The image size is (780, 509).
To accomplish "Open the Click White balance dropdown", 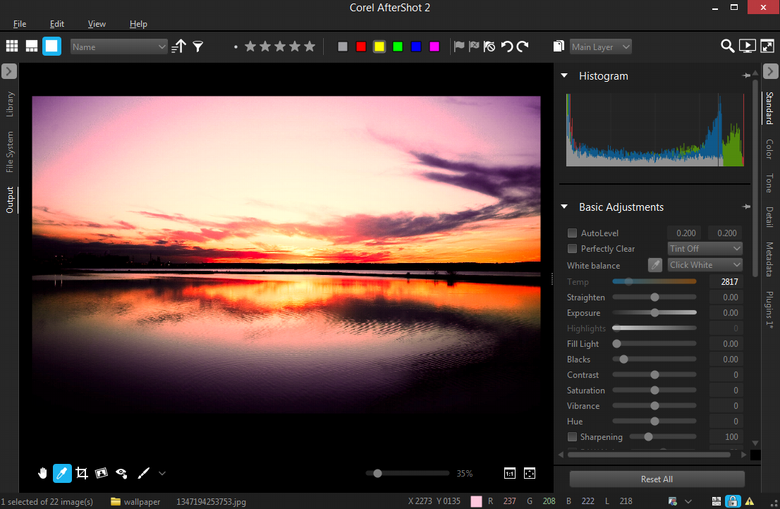I will tap(705, 265).
